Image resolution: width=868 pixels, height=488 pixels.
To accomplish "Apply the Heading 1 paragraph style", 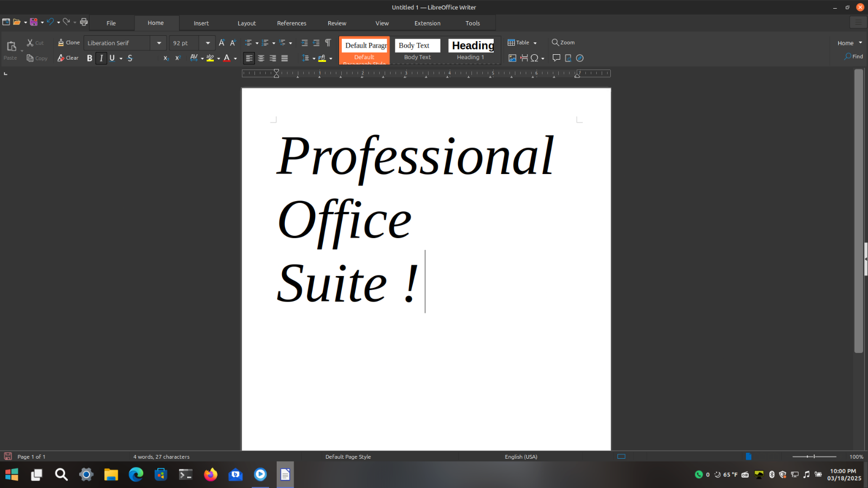I will (x=472, y=50).
